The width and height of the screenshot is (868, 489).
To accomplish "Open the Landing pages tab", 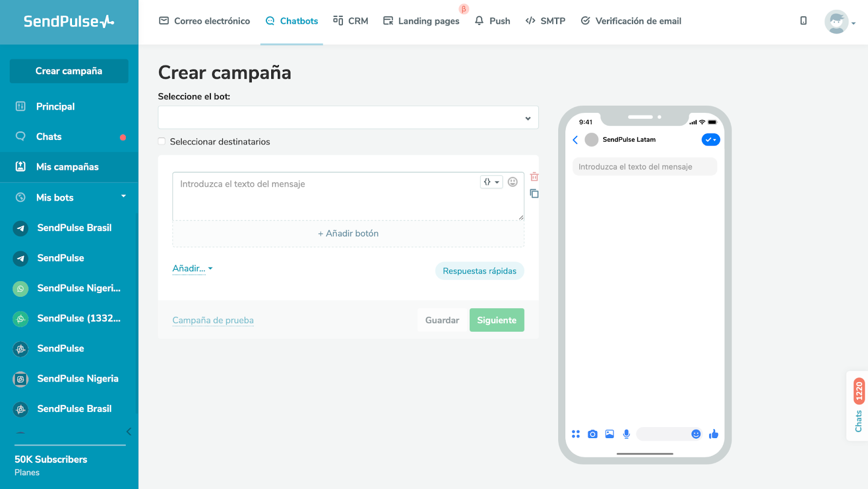I will point(422,21).
